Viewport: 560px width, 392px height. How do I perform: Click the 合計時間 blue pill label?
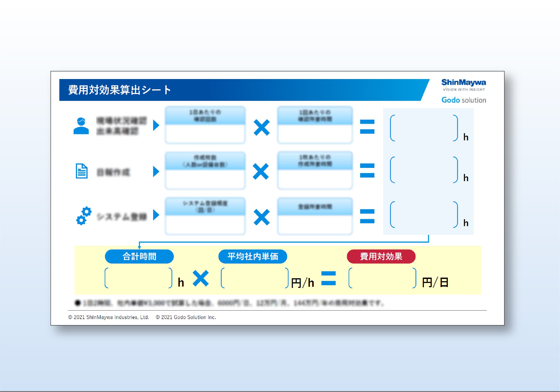pyautogui.click(x=139, y=256)
